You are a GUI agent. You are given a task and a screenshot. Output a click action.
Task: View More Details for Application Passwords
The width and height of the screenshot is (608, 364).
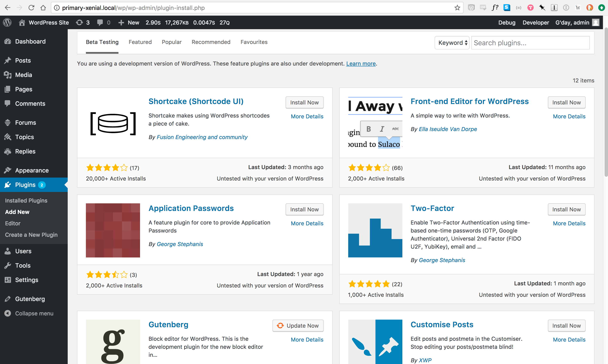(x=307, y=223)
